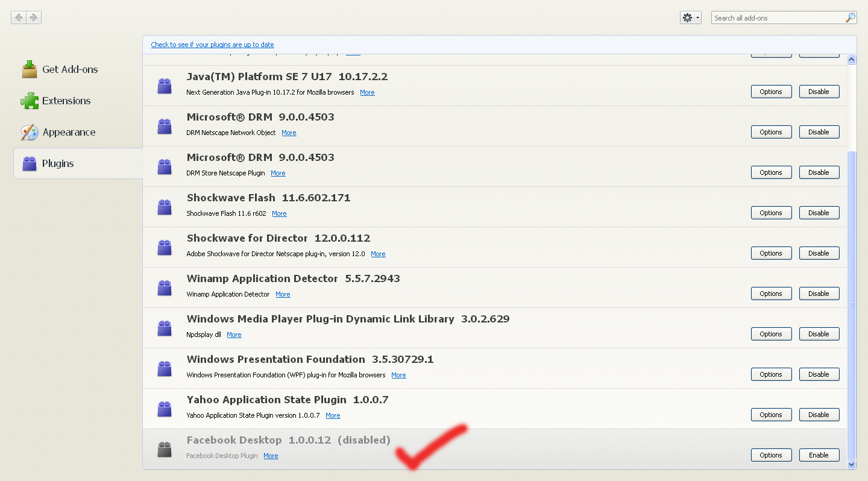Image resolution: width=868 pixels, height=481 pixels.
Task: Disable the Java Platform SE 7 plugin
Action: (x=819, y=92)
